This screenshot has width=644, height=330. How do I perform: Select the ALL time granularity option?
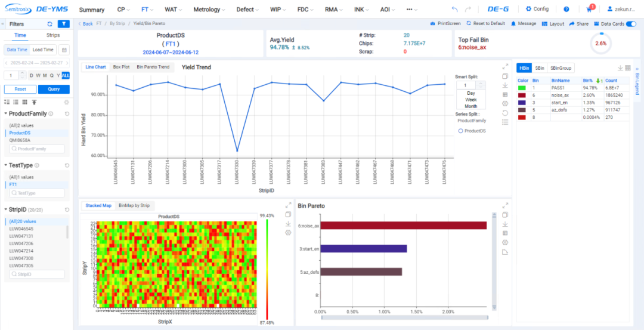pyautogui.click(x=66, y=75)
